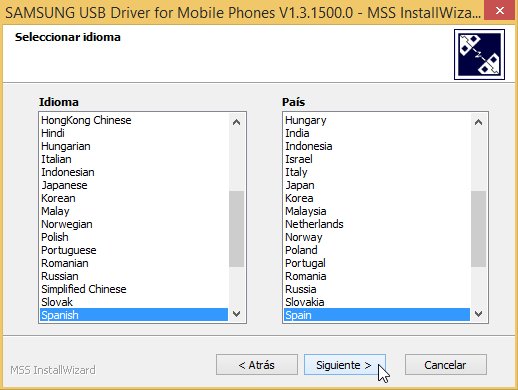
Task: Select Russian language
Action: click(x=134, y=276)
